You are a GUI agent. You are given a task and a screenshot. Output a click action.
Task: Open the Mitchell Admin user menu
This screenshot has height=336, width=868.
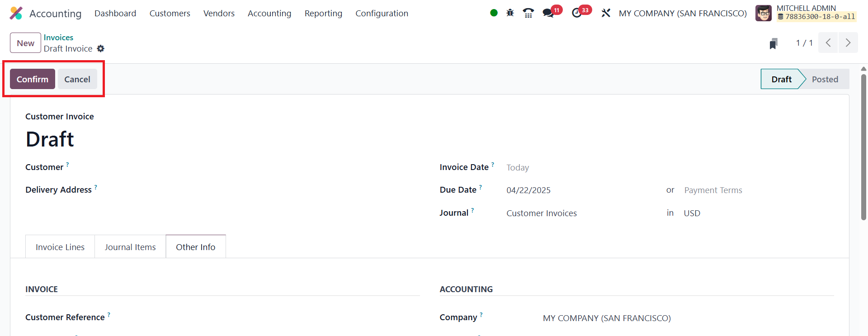pyautogui.click(x=806, y=13)
